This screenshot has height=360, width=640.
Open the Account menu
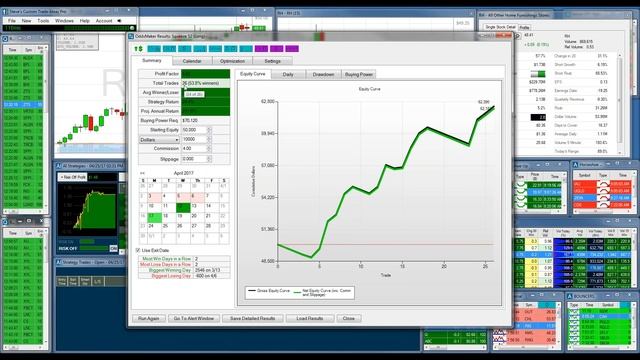104,20
